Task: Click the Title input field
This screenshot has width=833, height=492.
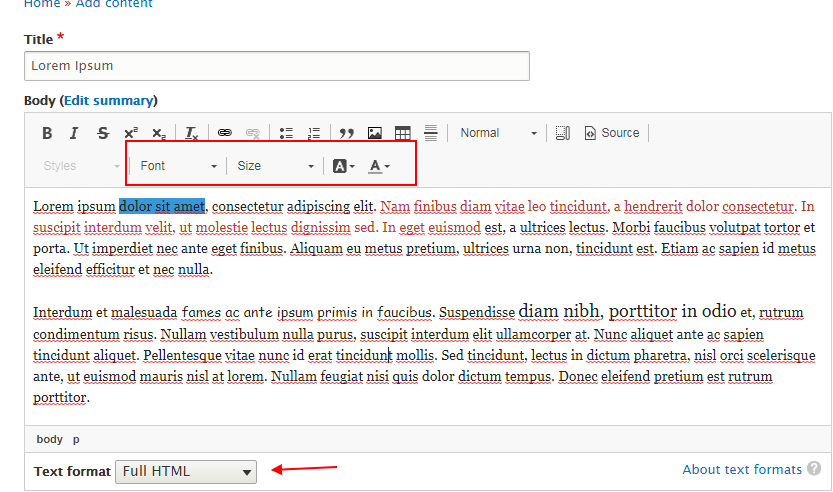Action: tap(277, 66)
